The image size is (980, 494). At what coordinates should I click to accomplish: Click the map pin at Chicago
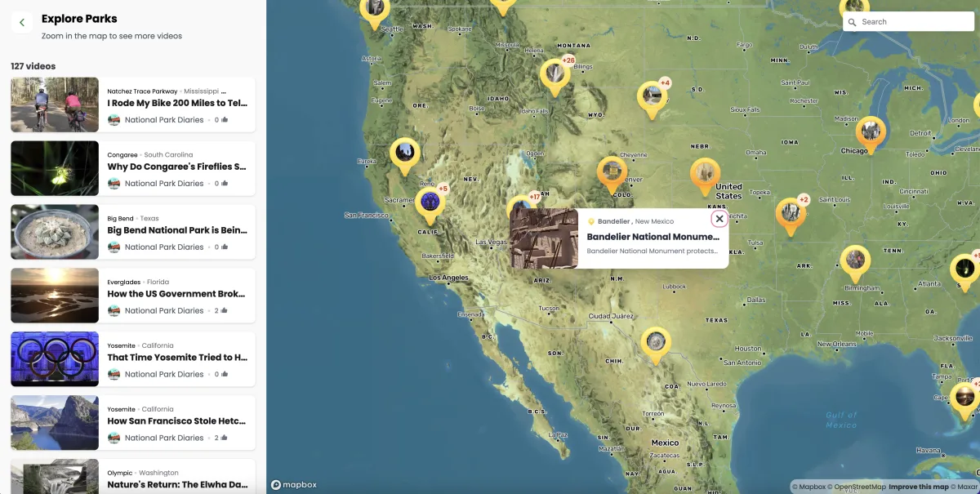click(871, 134)
